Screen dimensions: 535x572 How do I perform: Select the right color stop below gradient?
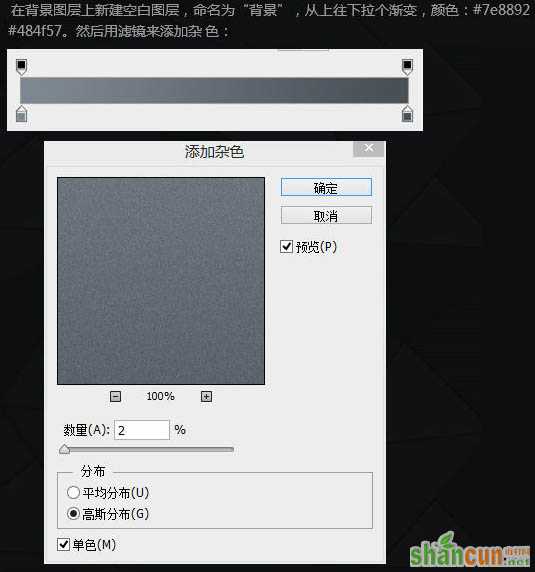coord(407,114)
